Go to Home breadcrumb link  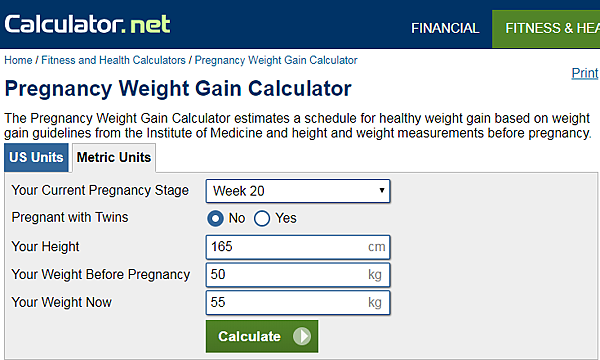click(18, 60)
